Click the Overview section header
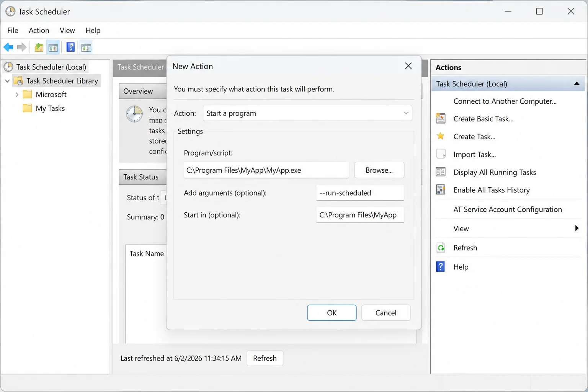This screenshot has width=588, height=392. coord(143,91)
